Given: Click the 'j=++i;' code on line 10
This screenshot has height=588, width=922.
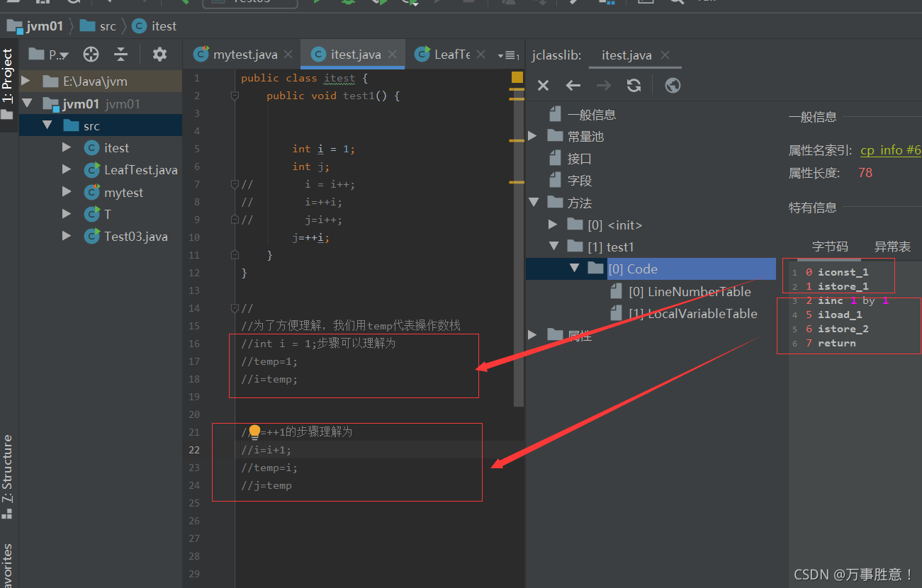Looking at the screenshot, I should tap(311, 237).
